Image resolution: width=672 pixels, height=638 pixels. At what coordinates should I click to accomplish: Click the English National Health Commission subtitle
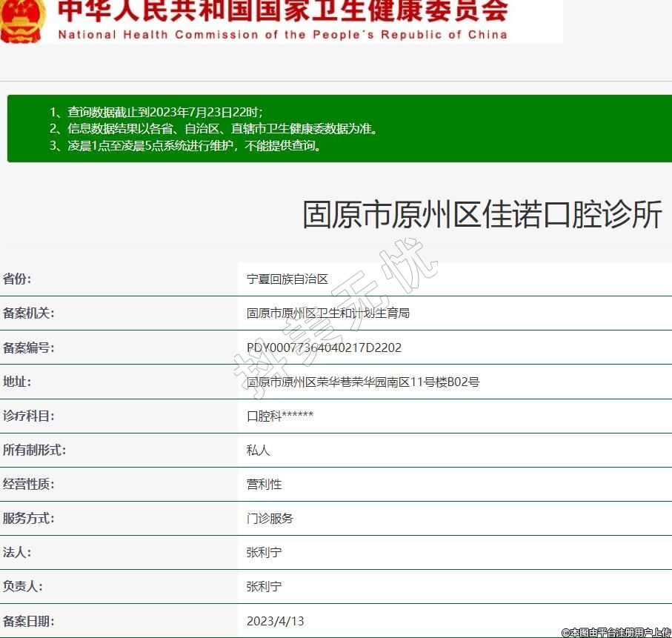[x=282, y=34]
